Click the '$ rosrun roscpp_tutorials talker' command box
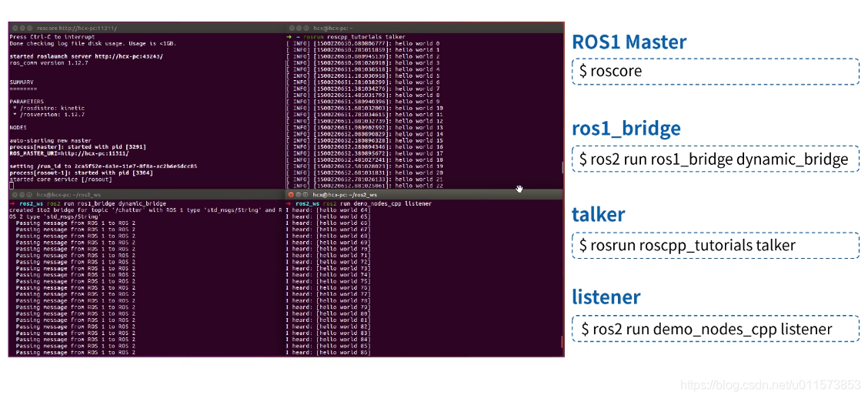The height and width of the screenshot is (399, 868). coord(715,246)
